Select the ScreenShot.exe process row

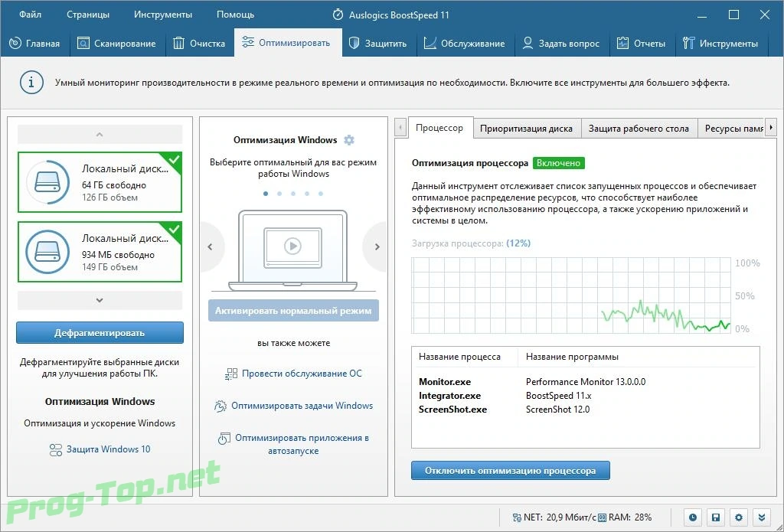point(586,410)
